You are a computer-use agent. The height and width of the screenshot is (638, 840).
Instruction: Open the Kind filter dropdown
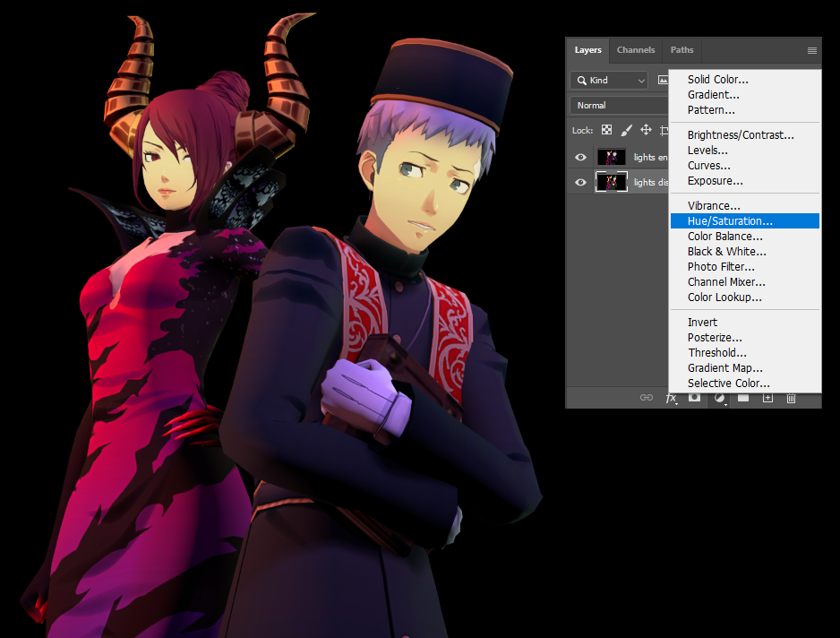click(609, 81)
